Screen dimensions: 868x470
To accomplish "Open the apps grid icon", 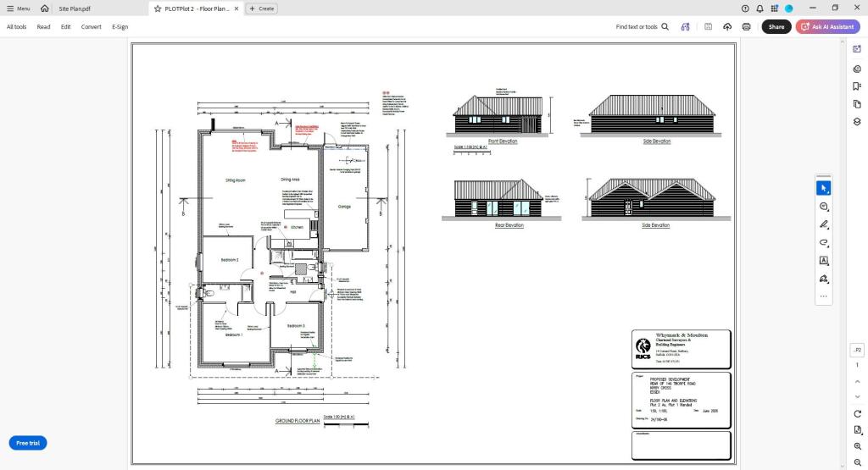I will [775, 8].
